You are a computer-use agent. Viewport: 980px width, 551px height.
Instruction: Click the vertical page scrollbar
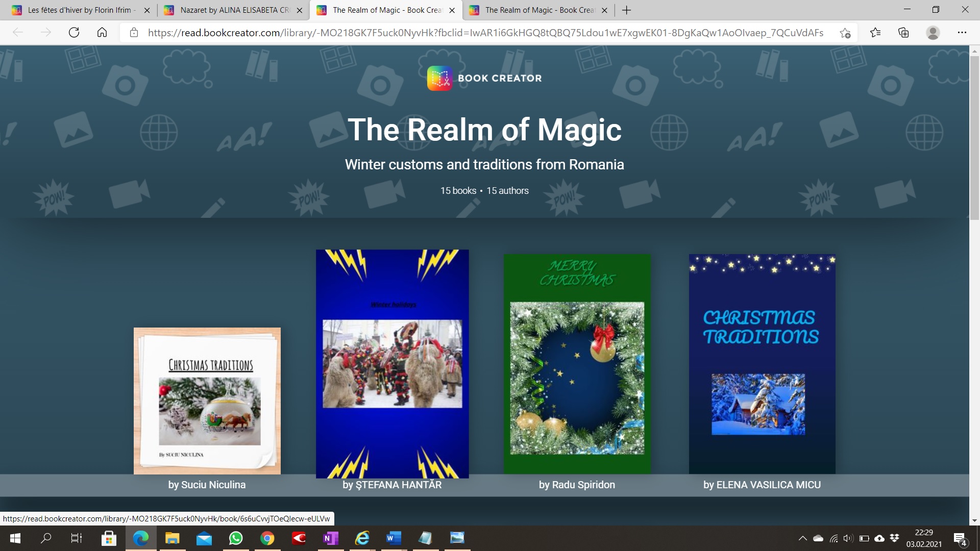click(x=974, y=138)
